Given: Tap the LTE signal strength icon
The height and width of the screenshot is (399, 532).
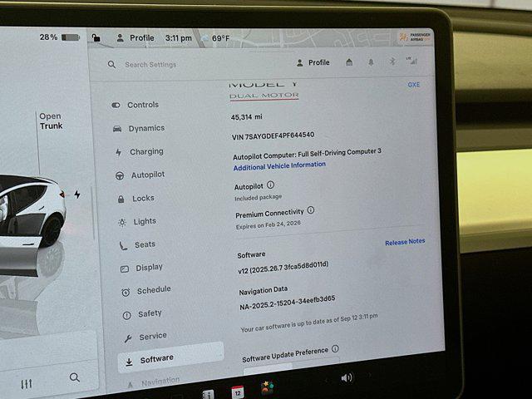Looking at the screenshot, I should coord(412,61).
